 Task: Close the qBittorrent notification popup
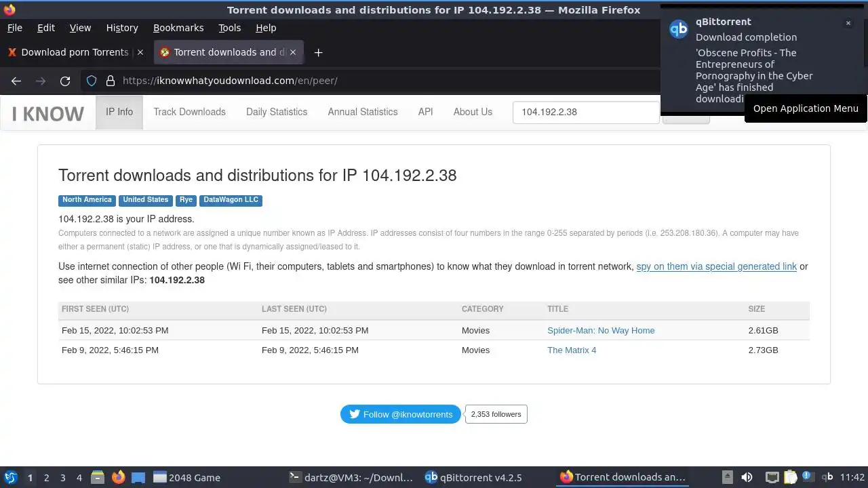(848, 23)
